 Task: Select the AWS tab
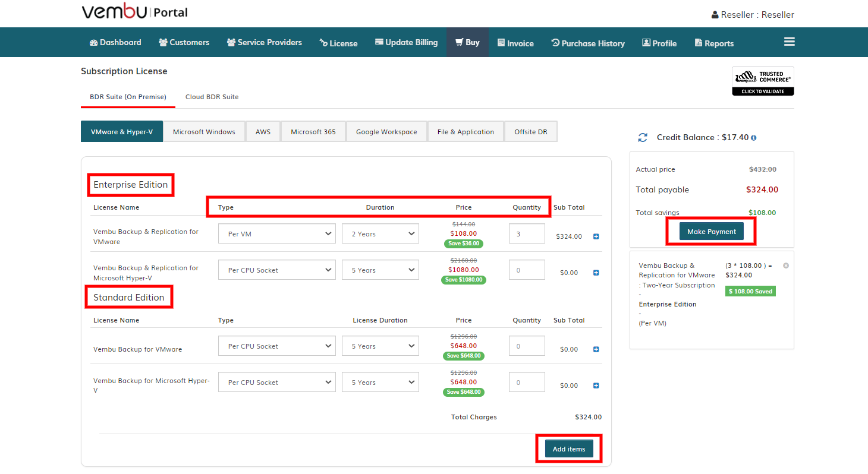(x=263, y=132)
